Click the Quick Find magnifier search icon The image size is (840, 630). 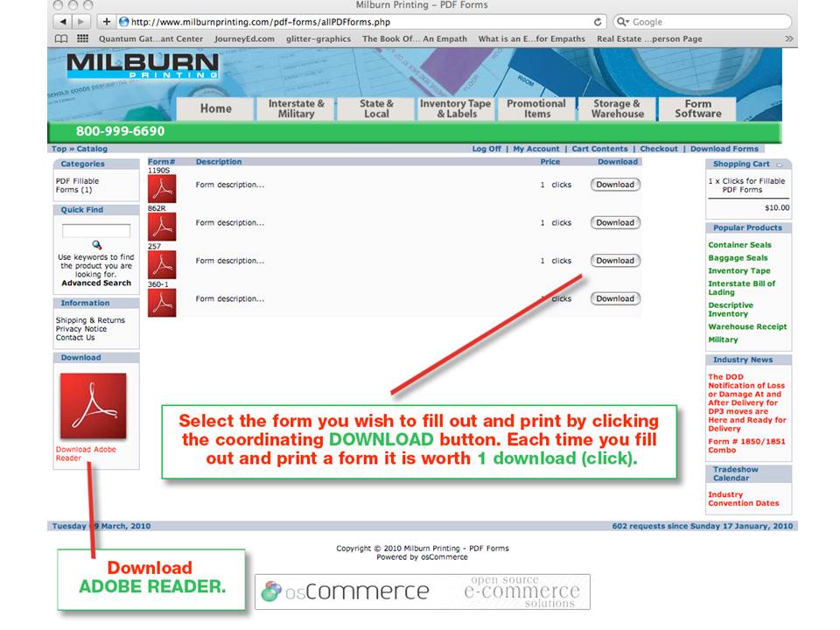coord(96,245)
